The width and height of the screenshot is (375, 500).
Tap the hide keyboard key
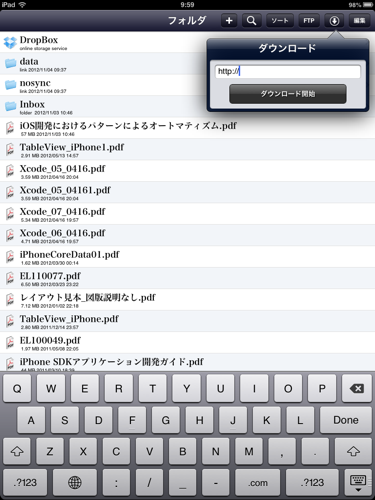coord(358,483)
